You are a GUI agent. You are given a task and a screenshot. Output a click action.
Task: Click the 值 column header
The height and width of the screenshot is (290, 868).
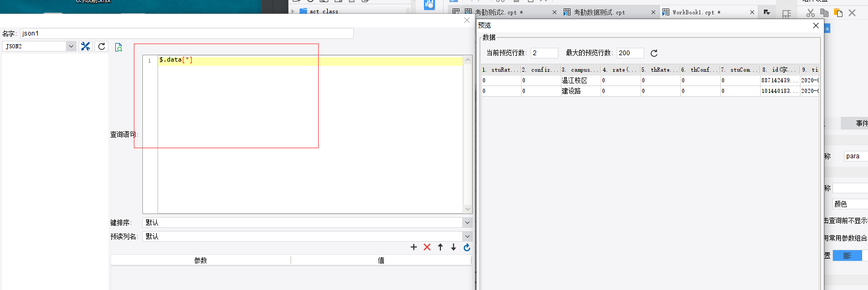pos(381,260)
